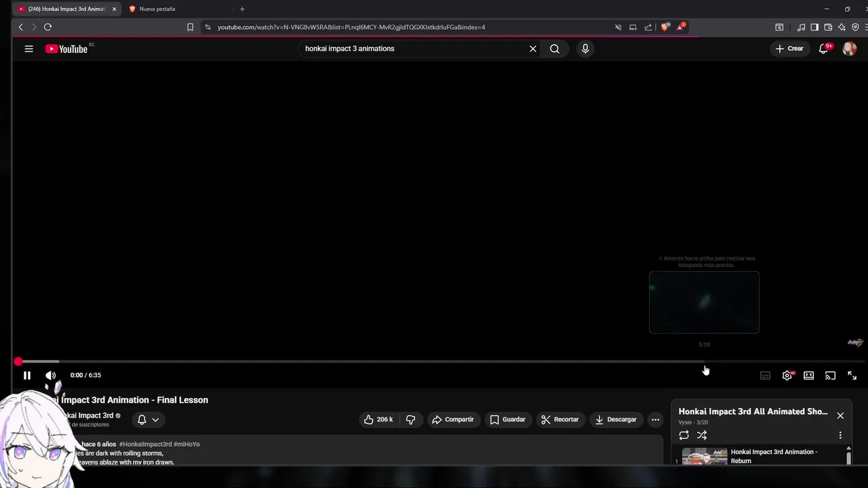Clear the search box text
868x488 pixels.
533,49
